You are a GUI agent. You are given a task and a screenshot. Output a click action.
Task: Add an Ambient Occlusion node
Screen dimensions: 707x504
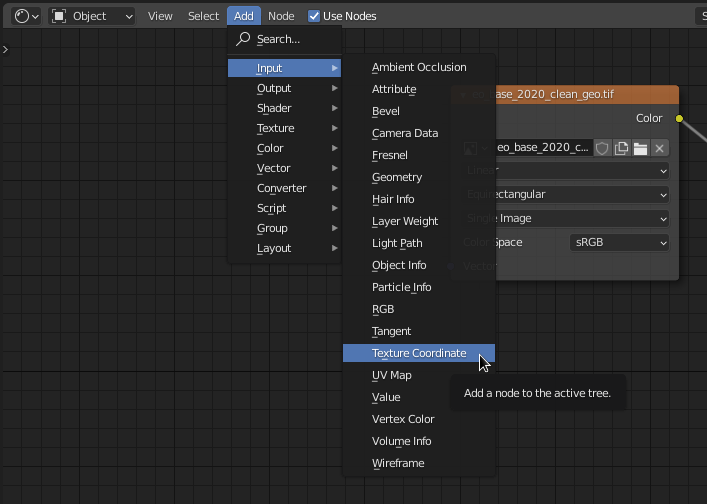click(419, 67)
